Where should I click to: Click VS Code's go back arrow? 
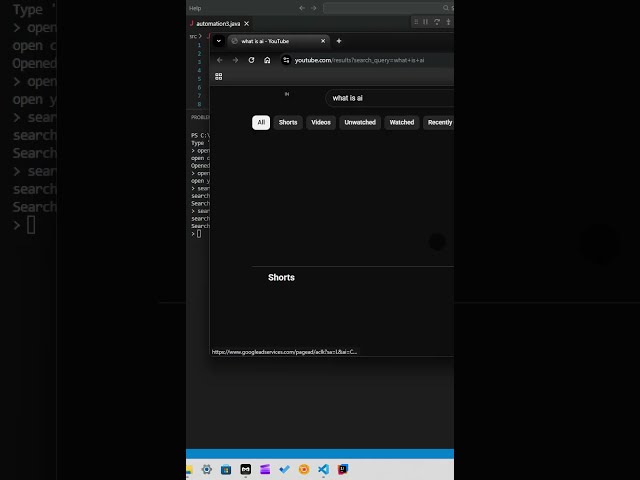[x=302, y=8]
